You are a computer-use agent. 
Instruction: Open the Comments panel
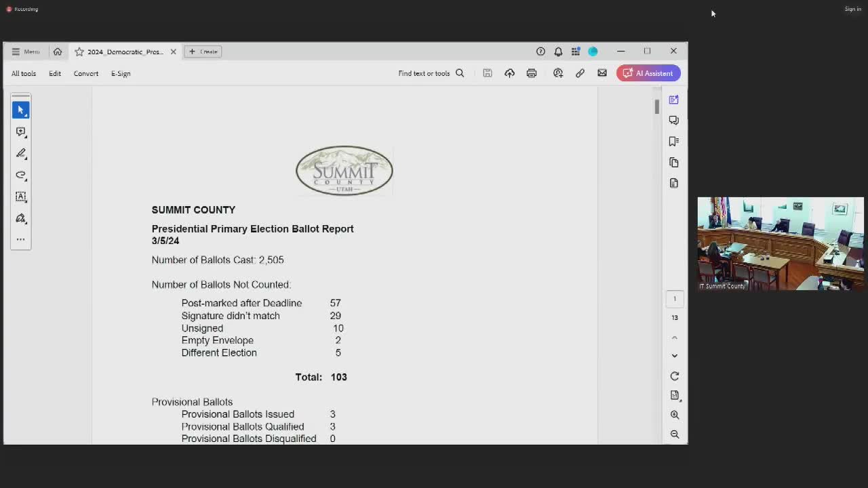[x=673, y=120]
